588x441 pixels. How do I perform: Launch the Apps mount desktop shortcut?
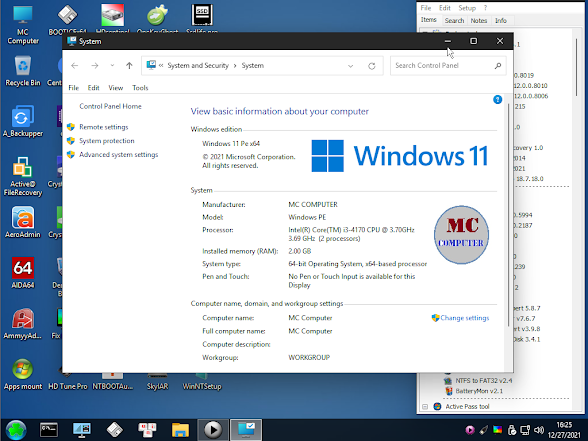pyautogui.click(x=22, y=374)
